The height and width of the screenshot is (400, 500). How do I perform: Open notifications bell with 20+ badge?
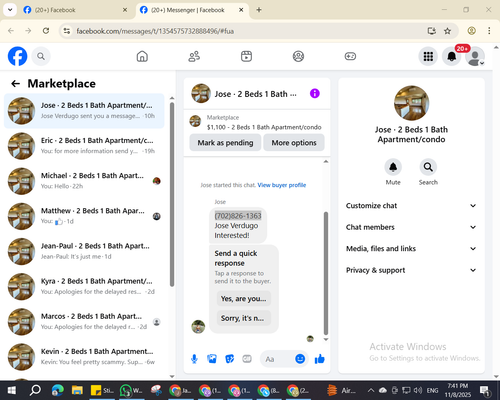(x=452, y=56)
